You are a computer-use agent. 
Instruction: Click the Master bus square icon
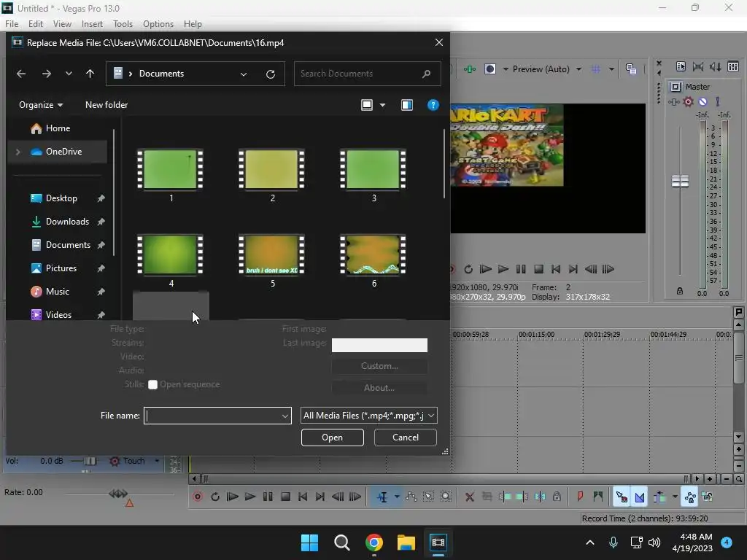(x=676, y=87)
